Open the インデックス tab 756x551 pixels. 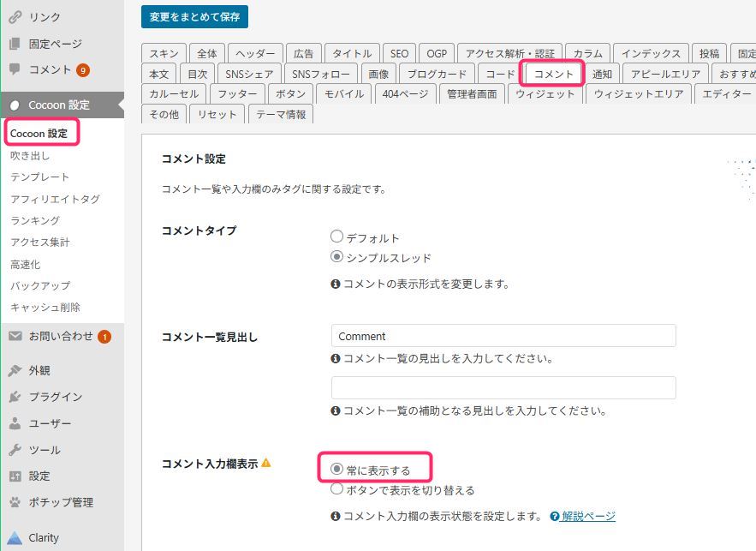[x=651, y=53]
